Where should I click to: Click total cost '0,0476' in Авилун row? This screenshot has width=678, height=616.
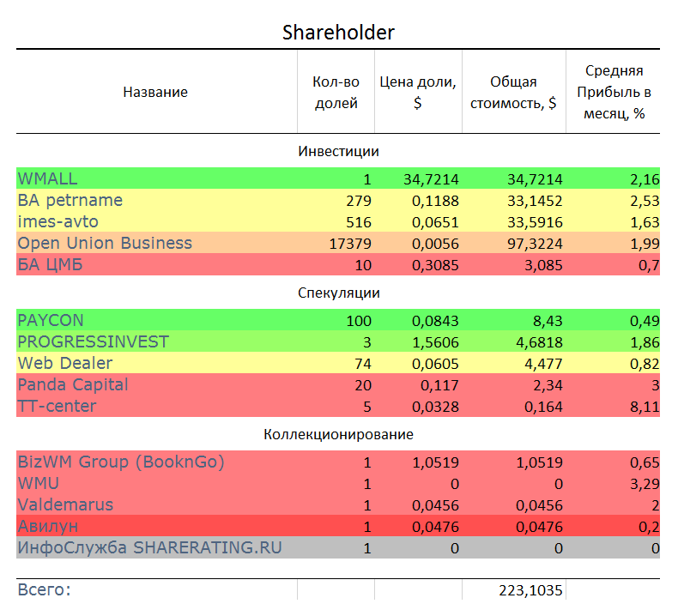pos(539,527)
